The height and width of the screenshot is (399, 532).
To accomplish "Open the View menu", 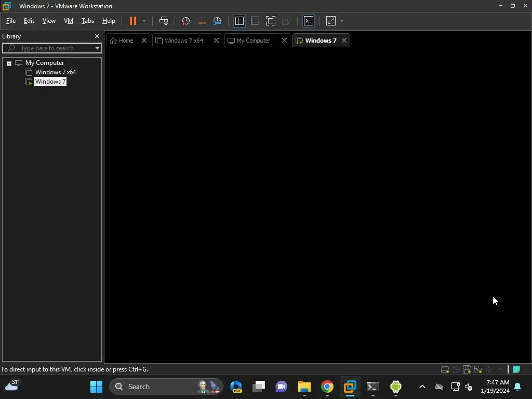I will click(x=49, y=21).
